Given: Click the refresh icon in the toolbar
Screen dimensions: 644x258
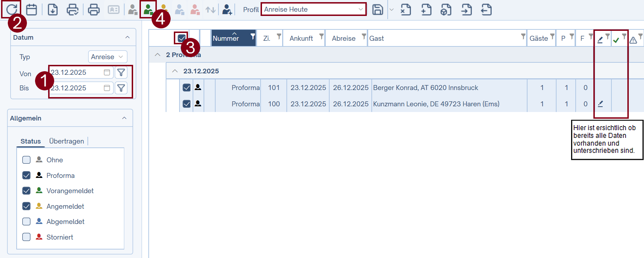Looking at the screenshot, I should click(x=11, y=9).
